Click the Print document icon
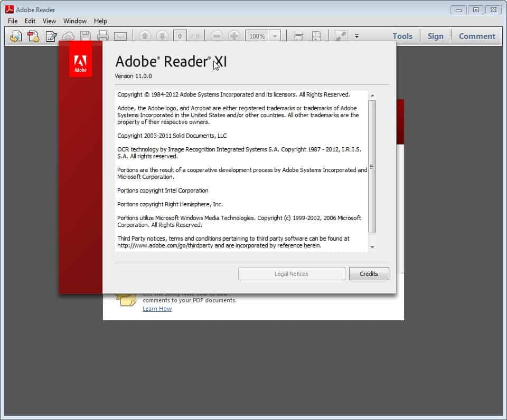The width and height of the screenshot is (507, 420). tap(102, 36)
